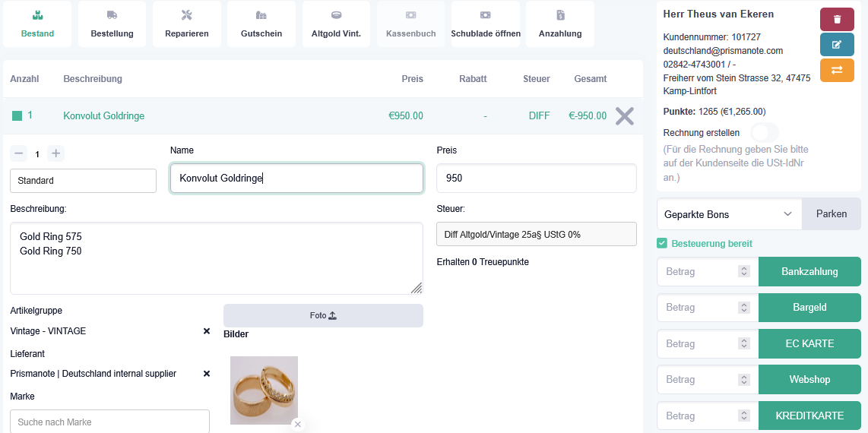Remove Konvolut Goldringe line with X
The width and height of the screenshot is (868, 433).
pos(624,116)
